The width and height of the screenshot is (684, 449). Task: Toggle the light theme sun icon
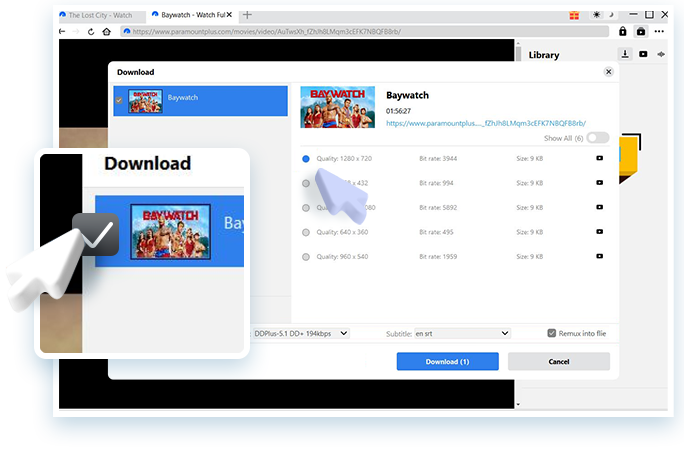coord(596,15)
